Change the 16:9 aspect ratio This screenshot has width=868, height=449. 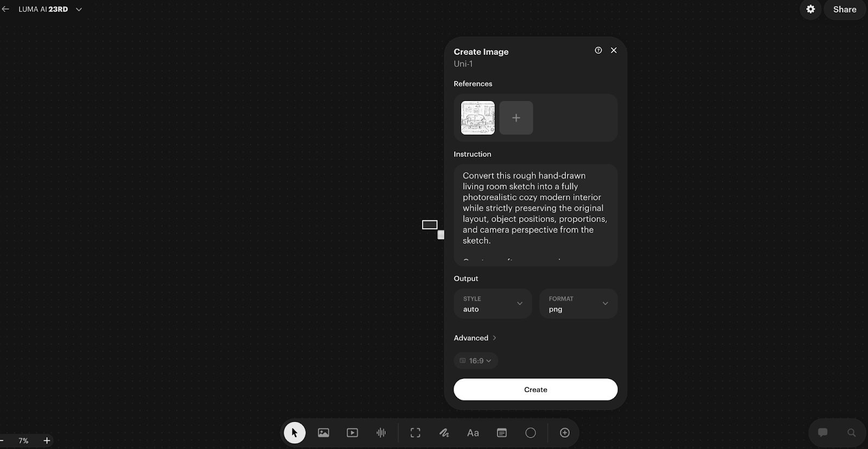coord(476,361)
